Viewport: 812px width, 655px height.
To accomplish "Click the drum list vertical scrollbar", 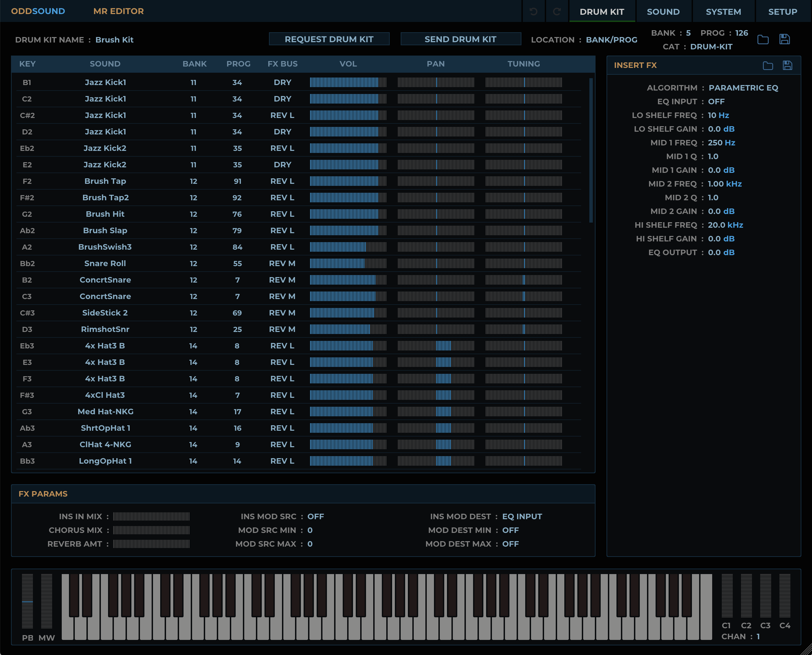I will point(591,150).
